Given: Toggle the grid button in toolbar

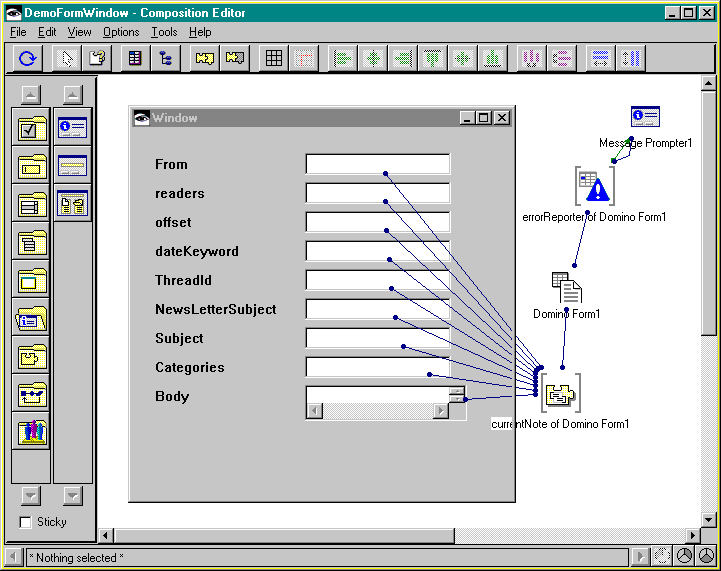Looking at the screenshot, I should pyautogui.click(x=273, y=59).
